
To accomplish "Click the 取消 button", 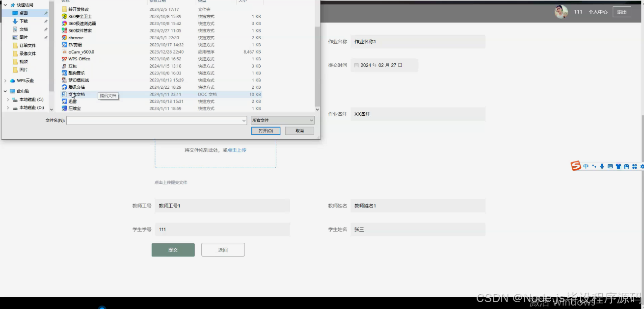I will tap(299, 130).
